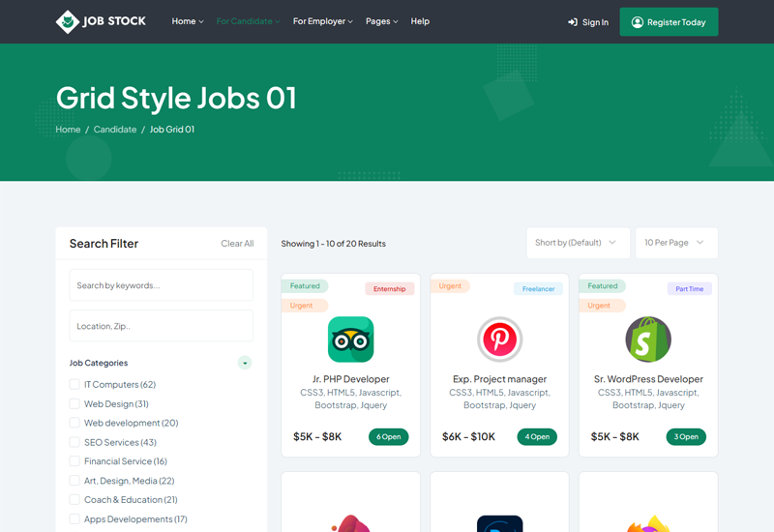The width and height of the screenshot is (774, 532).
Task: Check the Web Design (31) checkbox
Action: tap(74, 403)
